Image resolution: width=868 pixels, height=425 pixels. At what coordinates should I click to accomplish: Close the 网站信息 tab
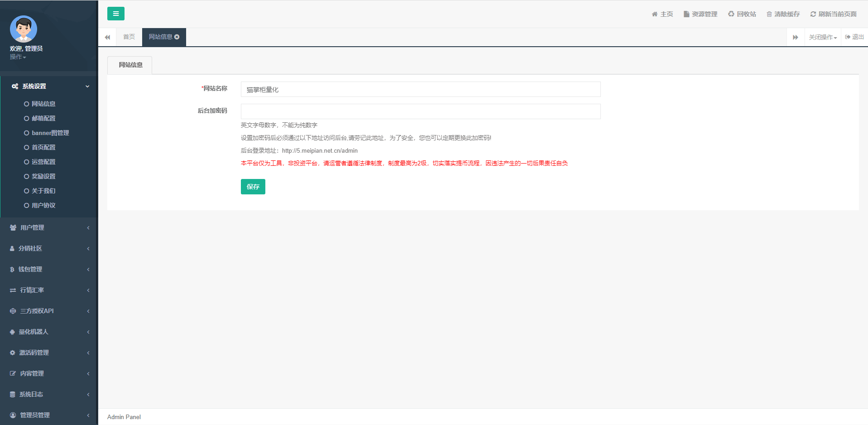[177, 37]
